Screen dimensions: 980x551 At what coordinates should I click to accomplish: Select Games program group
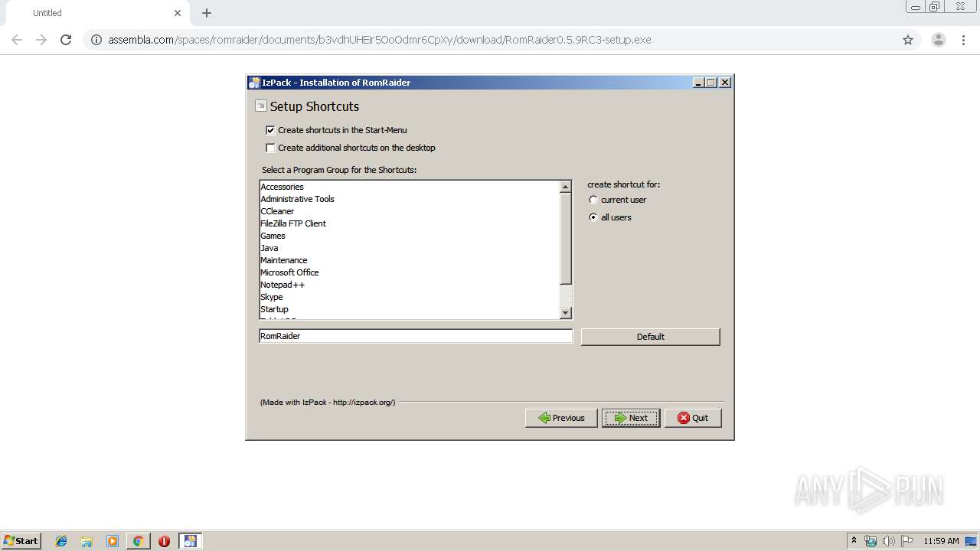pos(410,236)
